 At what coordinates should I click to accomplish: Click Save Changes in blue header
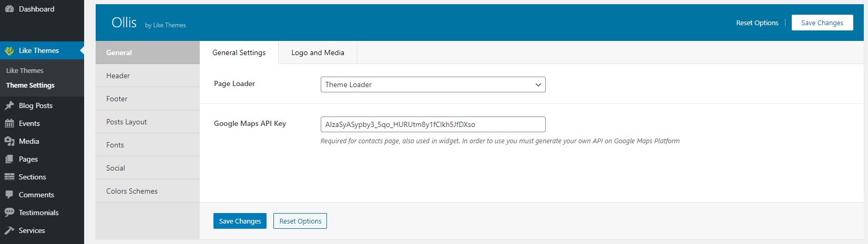(822, 23)
